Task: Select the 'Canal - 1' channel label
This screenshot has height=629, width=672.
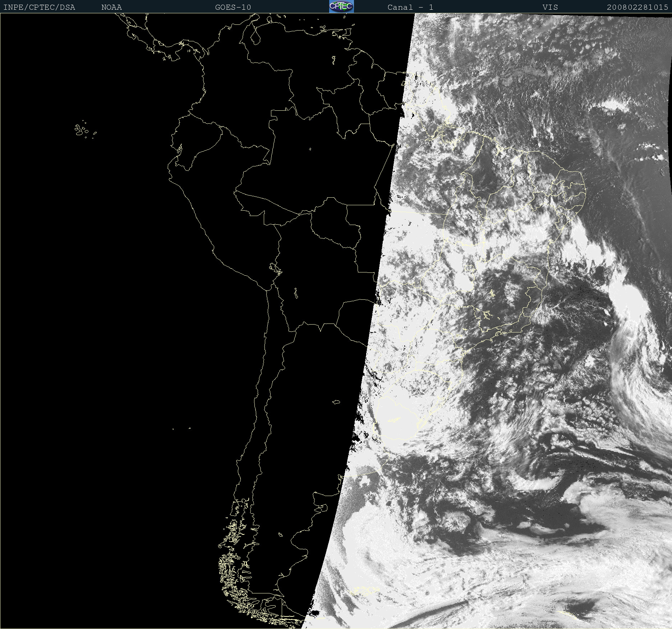Action: point(410,7)
